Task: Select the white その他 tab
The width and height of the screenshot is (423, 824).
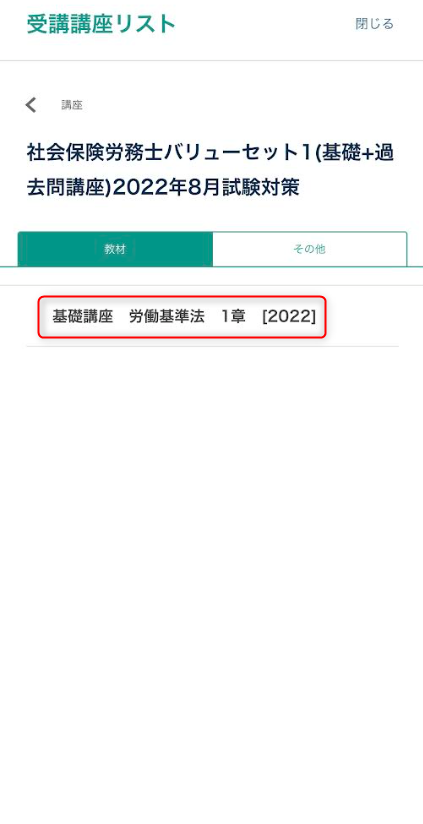Action: [309, 250]
